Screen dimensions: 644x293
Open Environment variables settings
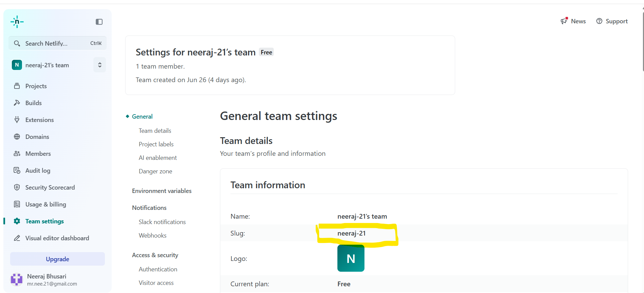[x=162, y=191]
